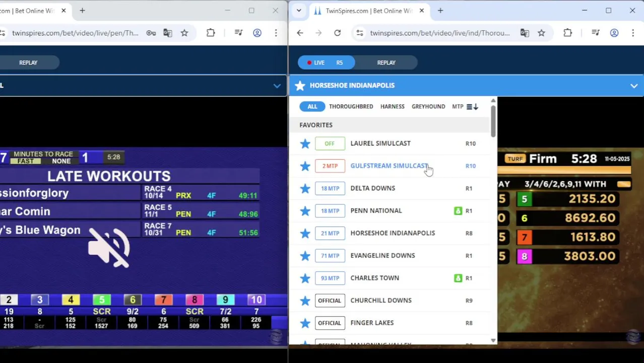The height and width of the screenshot is (363, 644).
Task: Toggle favorite star for Charles Town
Action: [305, 278]
